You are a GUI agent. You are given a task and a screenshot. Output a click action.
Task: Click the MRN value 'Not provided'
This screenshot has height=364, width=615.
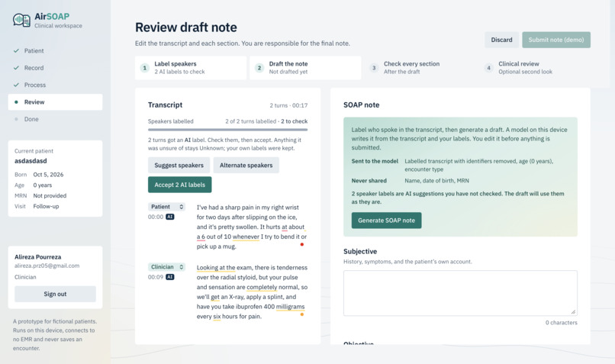pyautogui.click(x=50, y=195)
